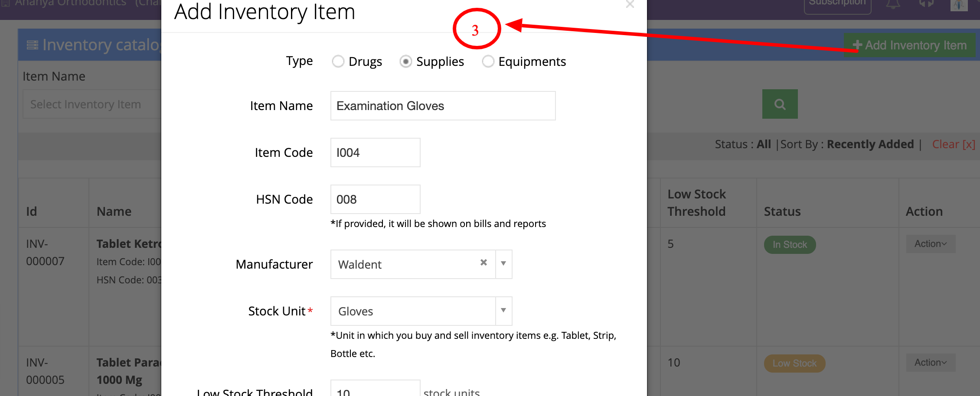Select the Drugs type radio button
980x396 pixels.
338,62
